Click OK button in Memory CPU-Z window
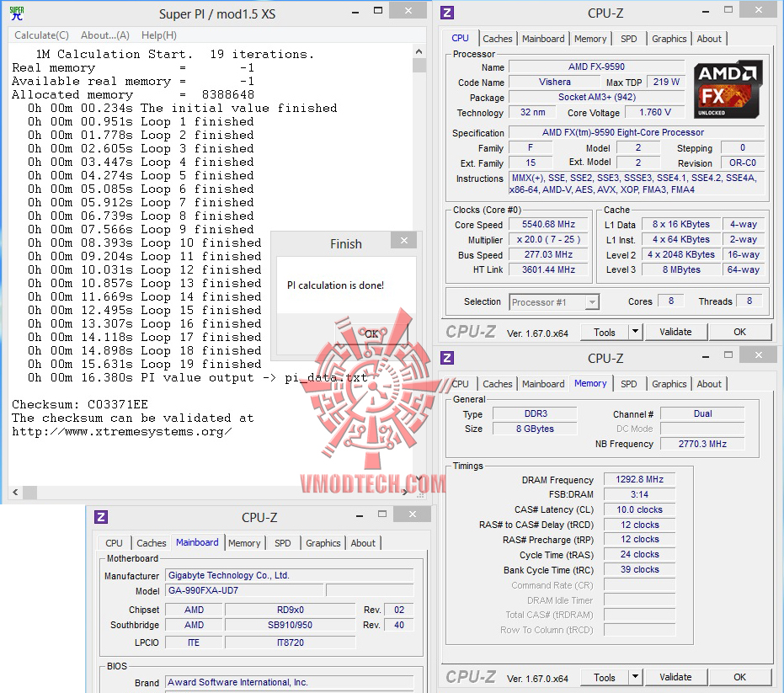Viewport: 784px width, 693px height. pyautogui.click(x=739, y=678)
